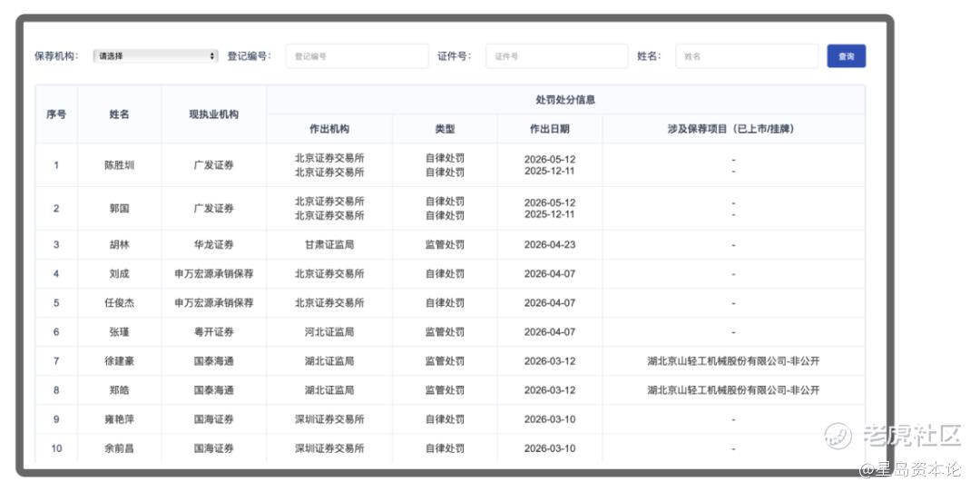The width and height of the screenshot is (980, 492).
Task: Click 国海证券 in 余前昌's row
Action: point(214,448)
